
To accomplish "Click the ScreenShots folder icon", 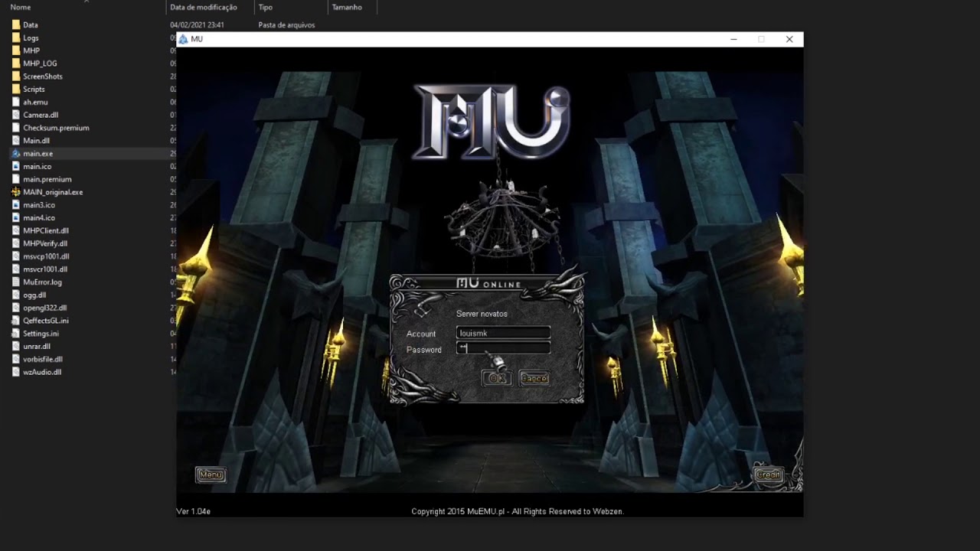I will click(x=16, y=77).
